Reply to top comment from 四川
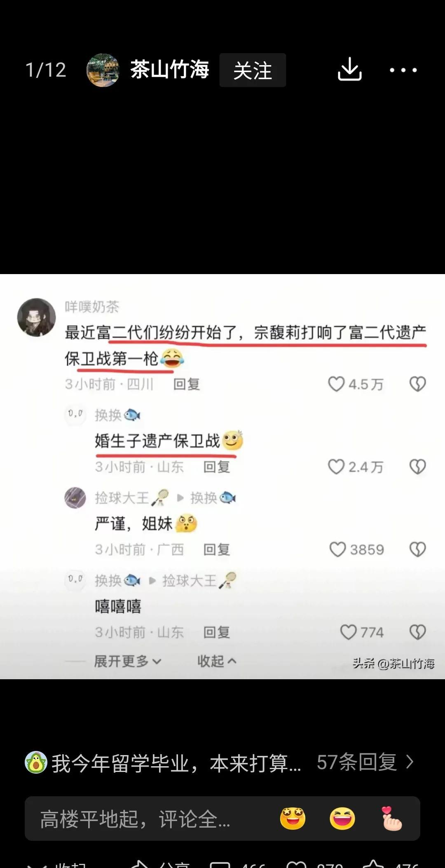The height and width of the screenshot is (868, 445). [187, 384]
